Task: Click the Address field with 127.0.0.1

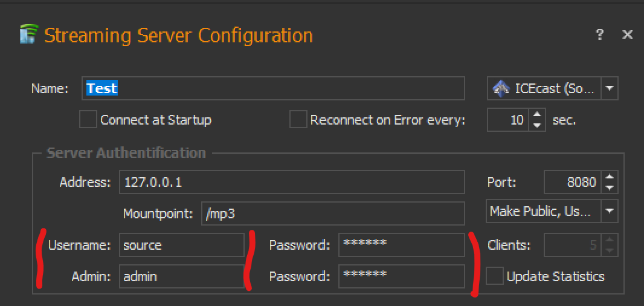Action: tap(292, 182)
